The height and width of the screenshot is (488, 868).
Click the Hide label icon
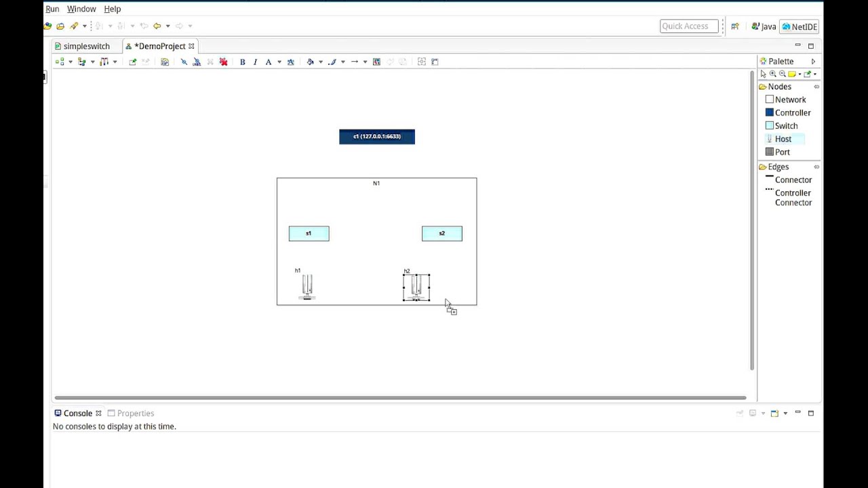[x=197, y=62]
